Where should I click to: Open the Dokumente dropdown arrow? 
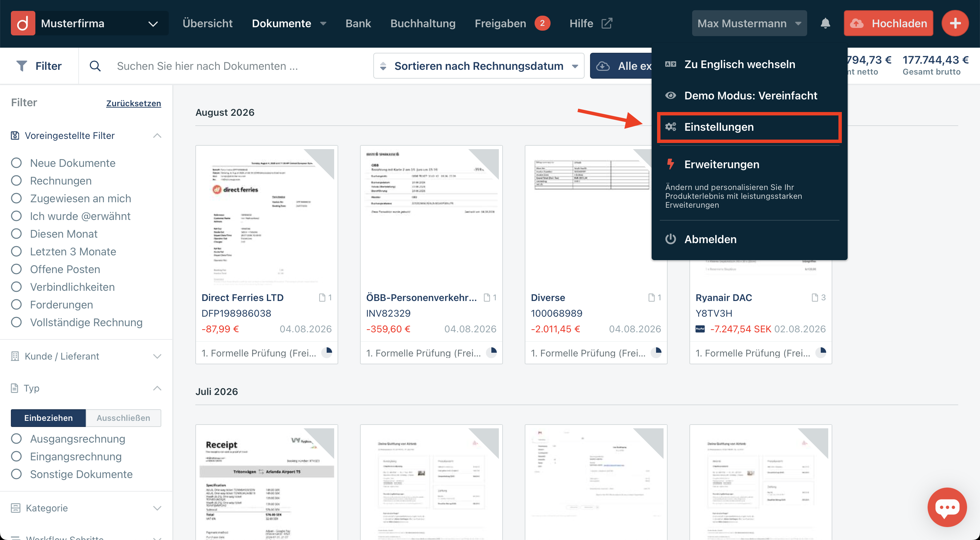[x=323, y=23]
